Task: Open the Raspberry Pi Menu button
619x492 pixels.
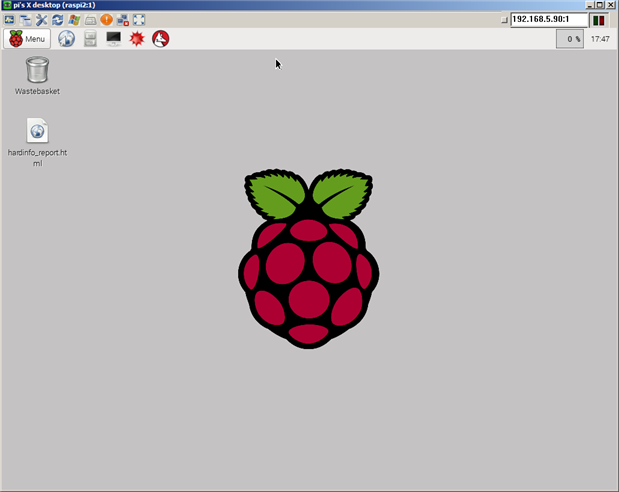Action: [27, 39]
